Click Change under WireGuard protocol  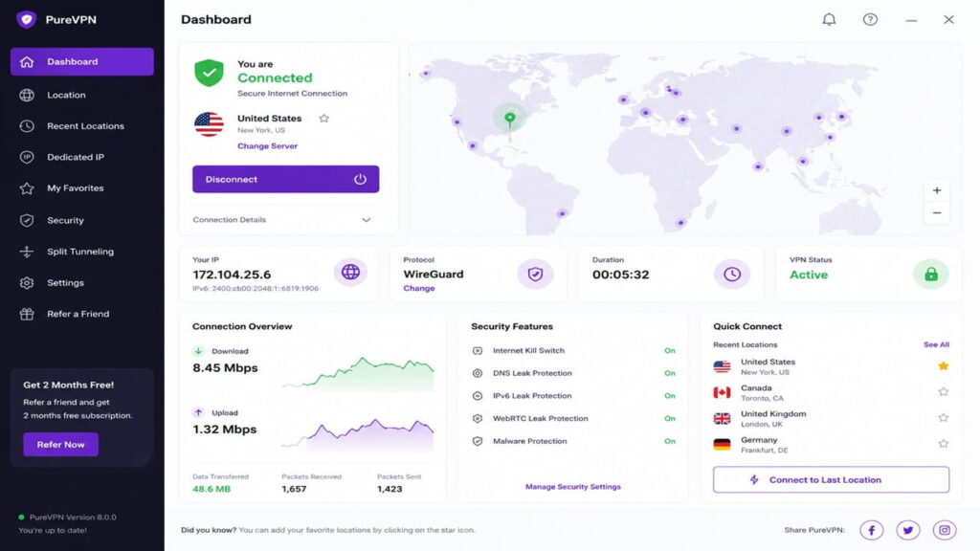pos(419,289)
